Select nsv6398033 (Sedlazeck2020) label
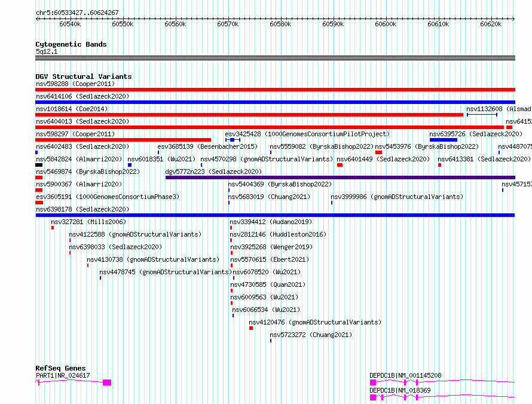 tap(115, 247)
